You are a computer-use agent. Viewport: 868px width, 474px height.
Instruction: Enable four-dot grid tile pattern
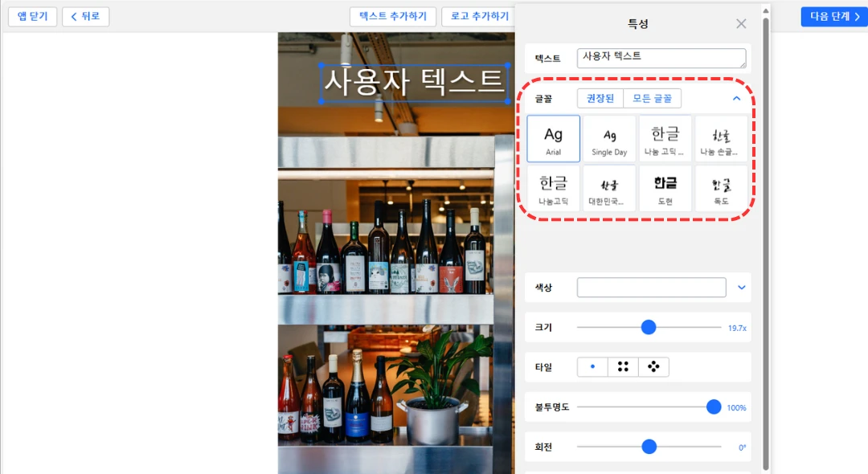tap(623, 367)
